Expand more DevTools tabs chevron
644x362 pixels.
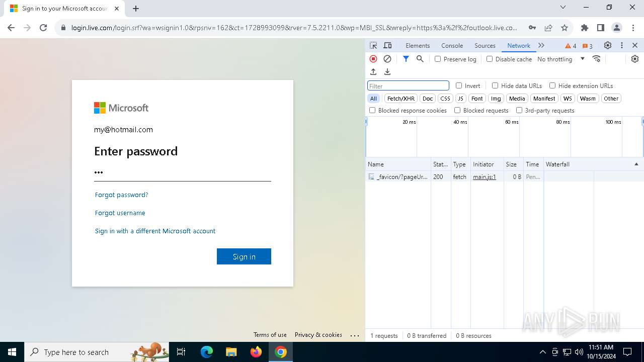point(541,45)
